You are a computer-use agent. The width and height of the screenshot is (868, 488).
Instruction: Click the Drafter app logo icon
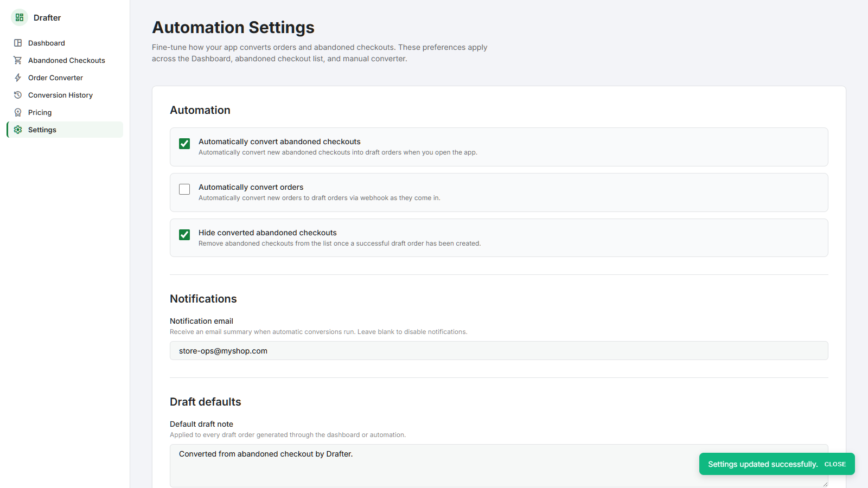(x=19, y=17)
